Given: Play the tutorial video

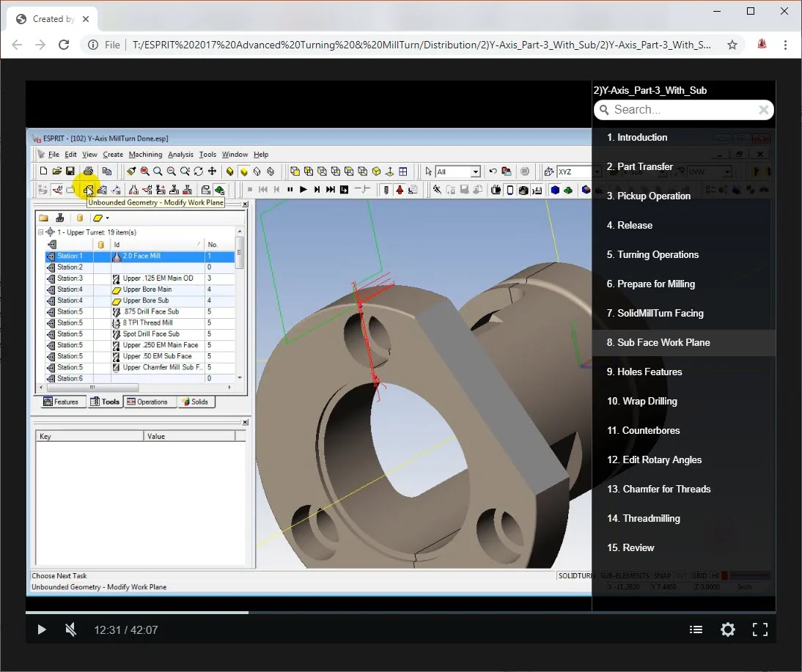Looking at the screenshot, I should 42,629.
